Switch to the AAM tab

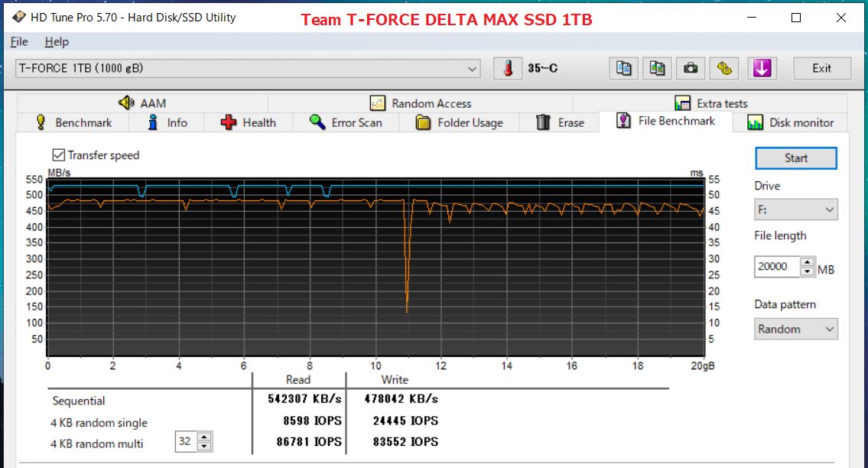142,103
